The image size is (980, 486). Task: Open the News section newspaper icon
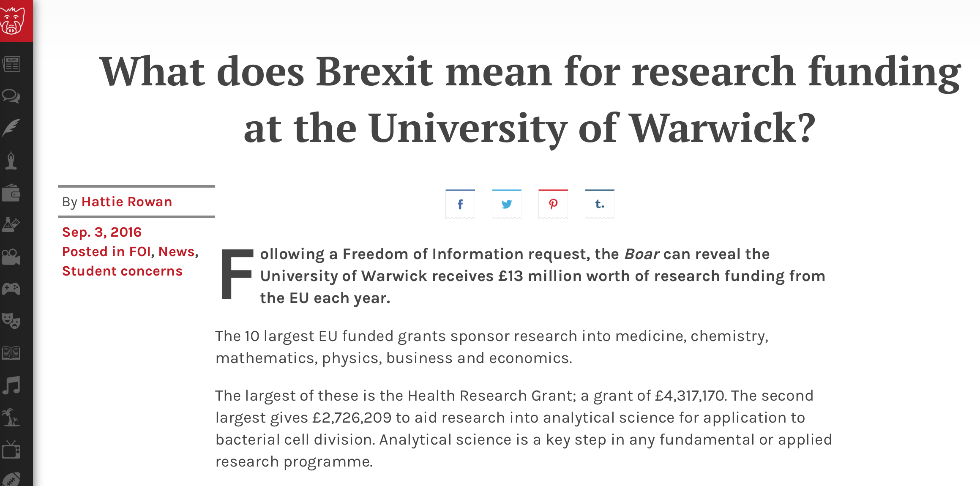coord(11,65)
